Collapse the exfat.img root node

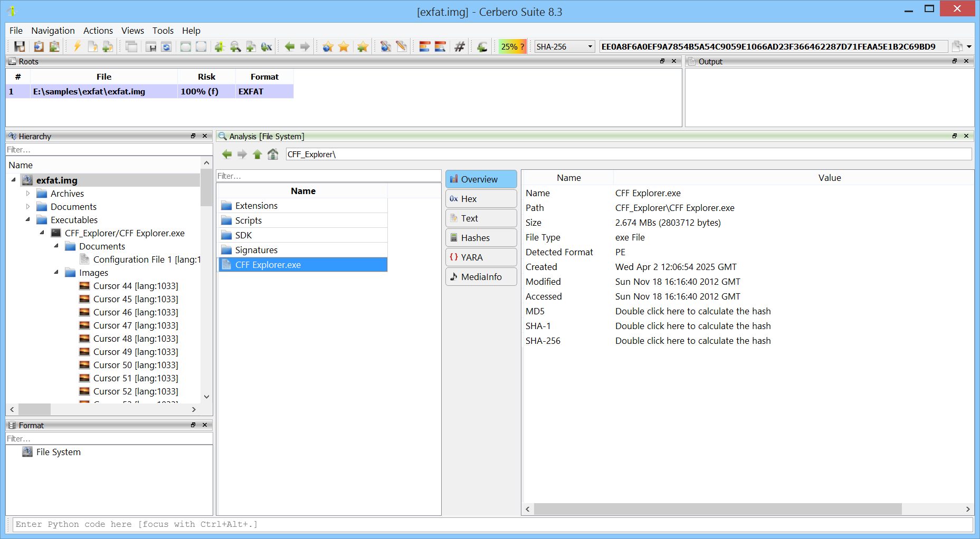14,180
